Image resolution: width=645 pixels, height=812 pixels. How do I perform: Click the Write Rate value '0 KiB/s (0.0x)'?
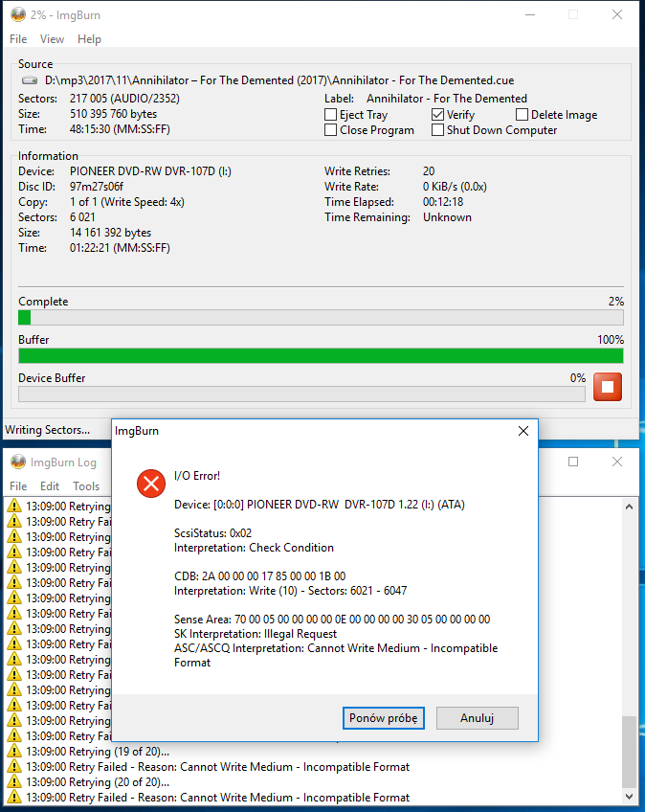[x=455, y=187]
